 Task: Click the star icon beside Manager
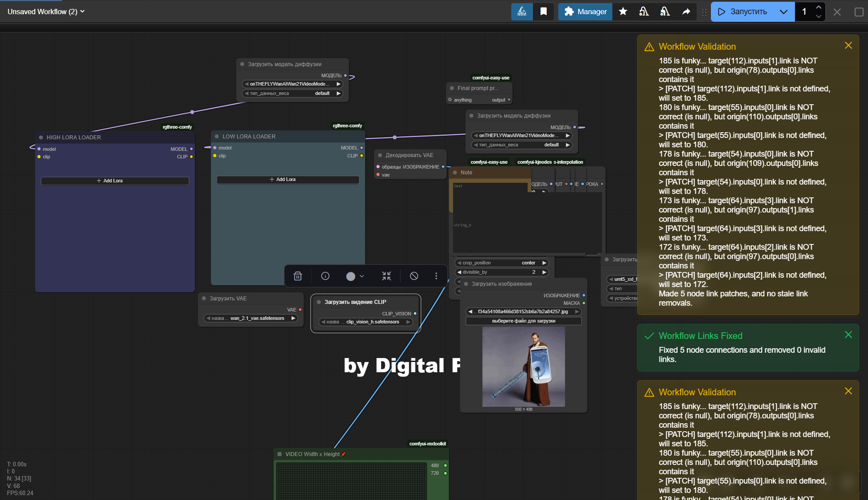click(623, 12)
